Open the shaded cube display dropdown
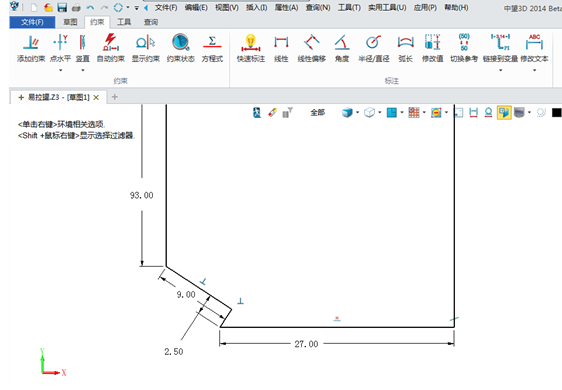 pyautogui.click(x=357, y=113)
